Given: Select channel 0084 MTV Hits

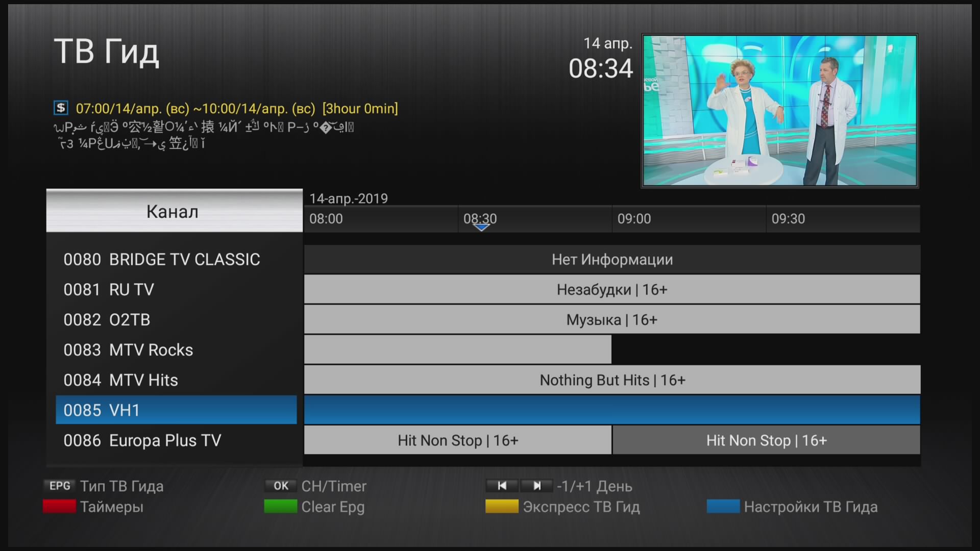Looking at the screenshot, I should pyautogui.click(x=176, y=380).
